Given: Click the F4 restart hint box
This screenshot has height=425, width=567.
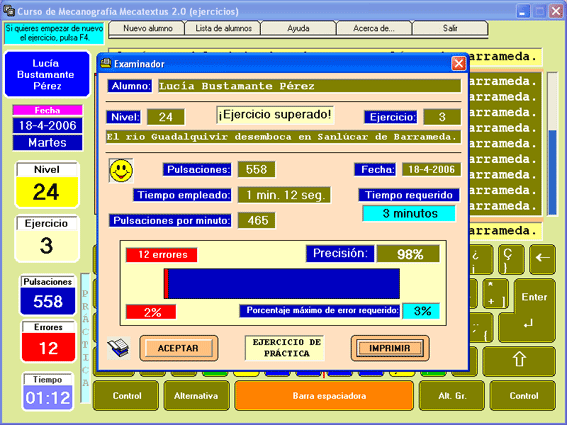Looking at the screenshot, I should (x=54, y=33).
